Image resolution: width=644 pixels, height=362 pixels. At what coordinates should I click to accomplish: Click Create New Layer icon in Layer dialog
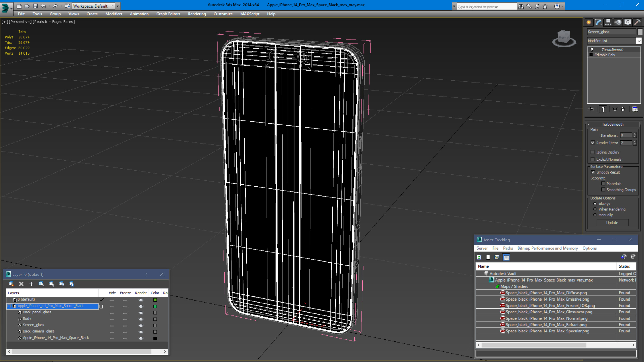click(11, 284)
